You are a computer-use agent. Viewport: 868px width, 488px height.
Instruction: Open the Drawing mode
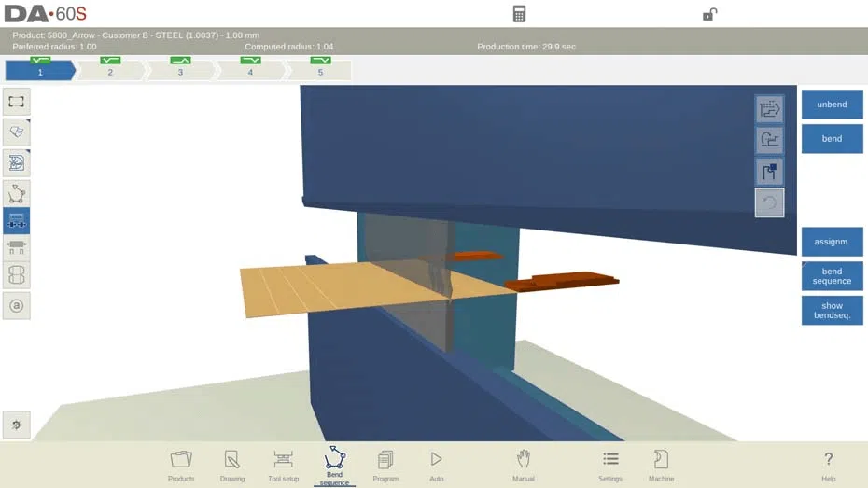point(232,466)
